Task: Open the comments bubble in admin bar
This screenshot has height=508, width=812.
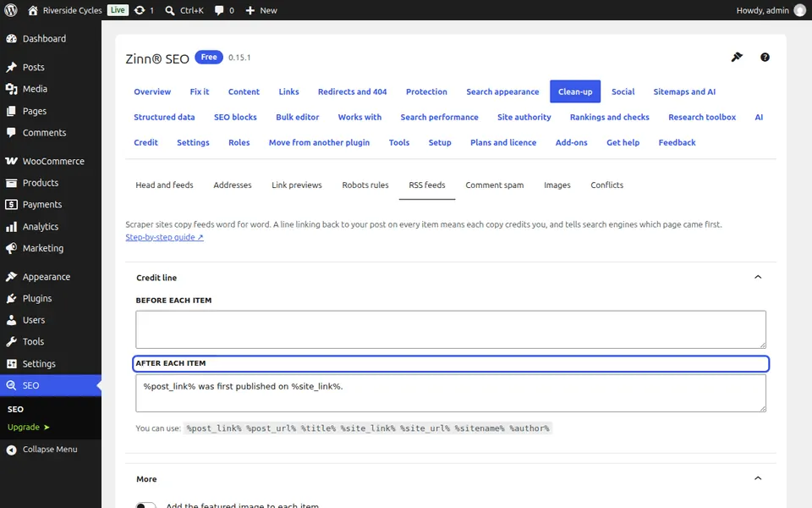Action: tap(219, 10)
